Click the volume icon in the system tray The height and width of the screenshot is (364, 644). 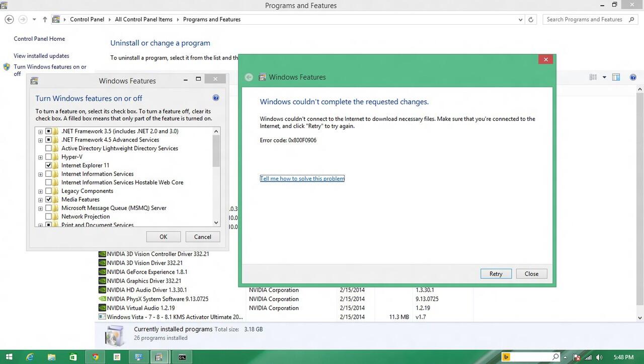[x=600, y=357]
